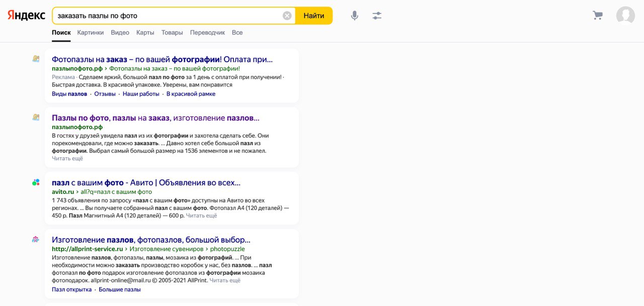Open Avito result пазл с вашим фото
The height and width of the screenshot is (306, 644).
(146, 182)
